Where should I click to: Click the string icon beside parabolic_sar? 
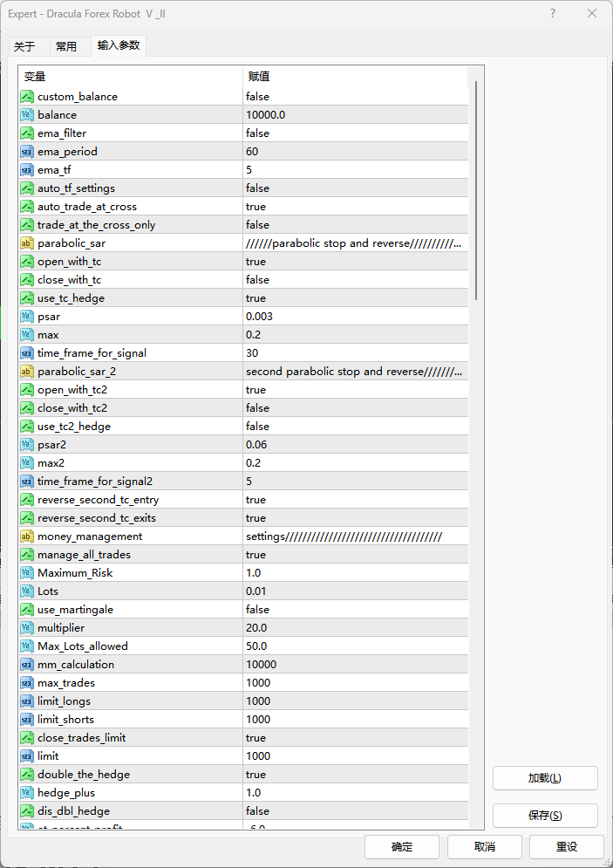tap(27, 243)
